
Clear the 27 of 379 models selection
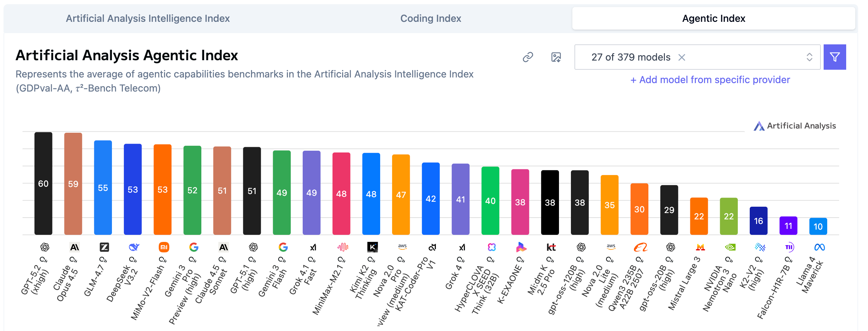tap(682, 57)
